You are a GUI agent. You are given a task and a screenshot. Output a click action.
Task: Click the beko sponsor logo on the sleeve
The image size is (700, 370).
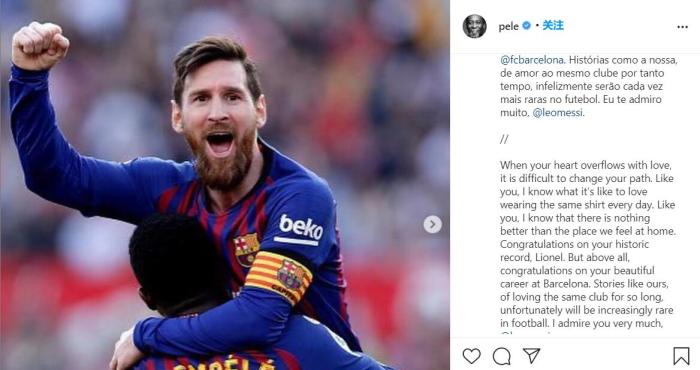[299, 229]
